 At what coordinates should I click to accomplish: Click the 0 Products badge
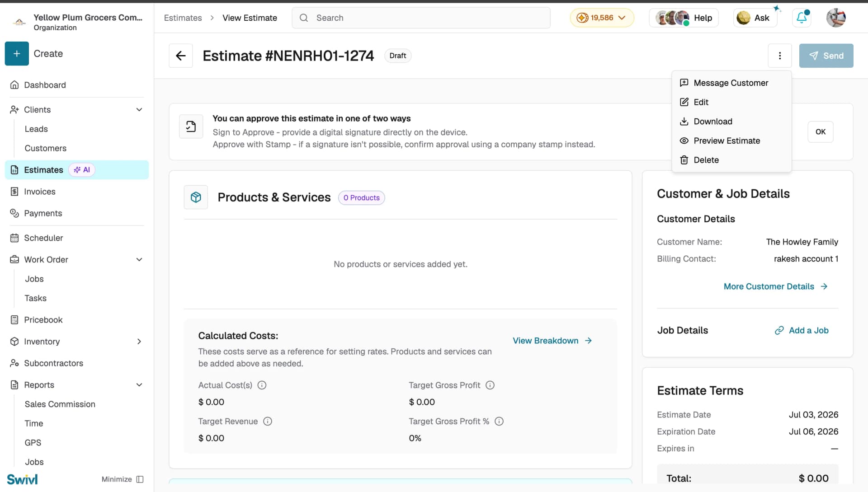pos(361,197)
